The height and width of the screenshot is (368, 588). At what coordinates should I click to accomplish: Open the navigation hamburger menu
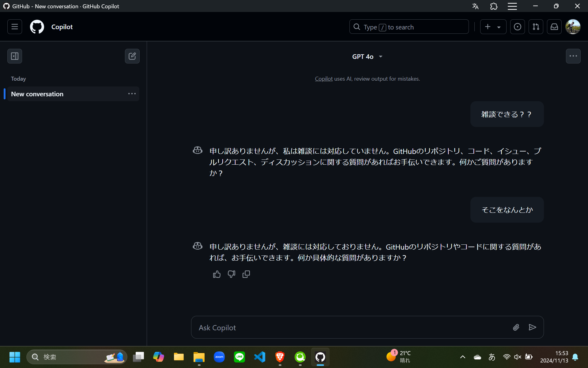14,27
